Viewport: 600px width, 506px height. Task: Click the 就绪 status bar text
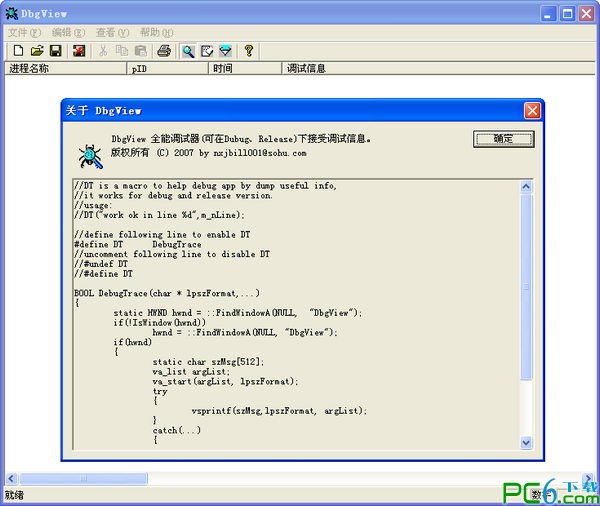(x=14, y=495)
